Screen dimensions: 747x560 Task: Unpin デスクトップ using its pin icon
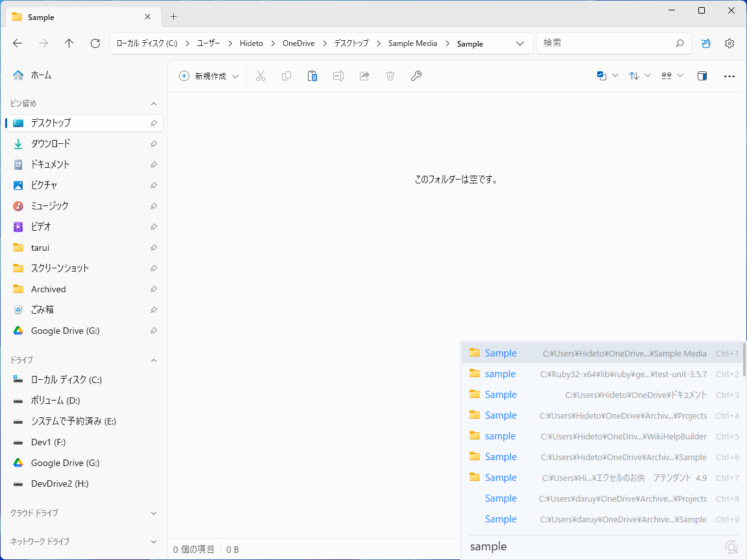click(154, 123)
